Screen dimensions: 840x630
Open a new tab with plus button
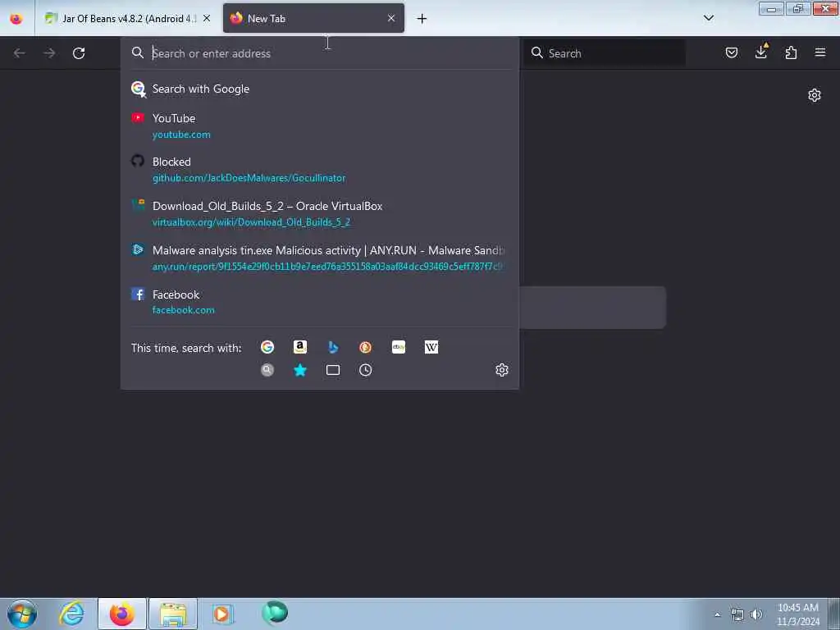click(422, 19)
